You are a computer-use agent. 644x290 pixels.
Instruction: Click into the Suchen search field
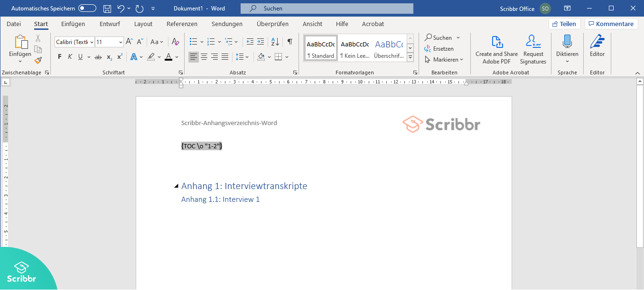coord(327,9)
